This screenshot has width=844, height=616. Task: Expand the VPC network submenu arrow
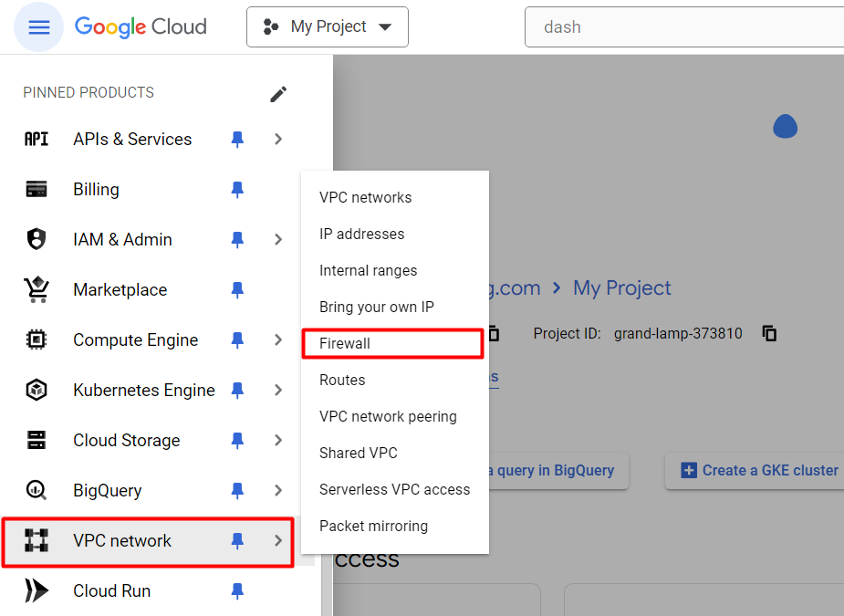point(278,540)
